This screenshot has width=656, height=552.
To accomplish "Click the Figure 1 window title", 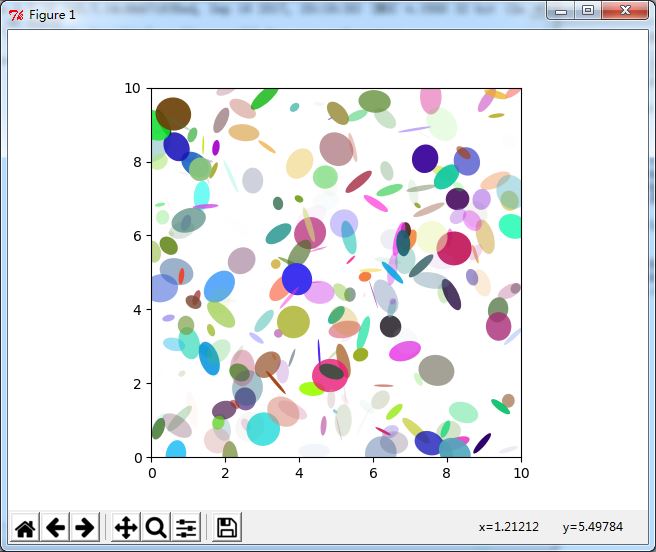I will (52, 15).
